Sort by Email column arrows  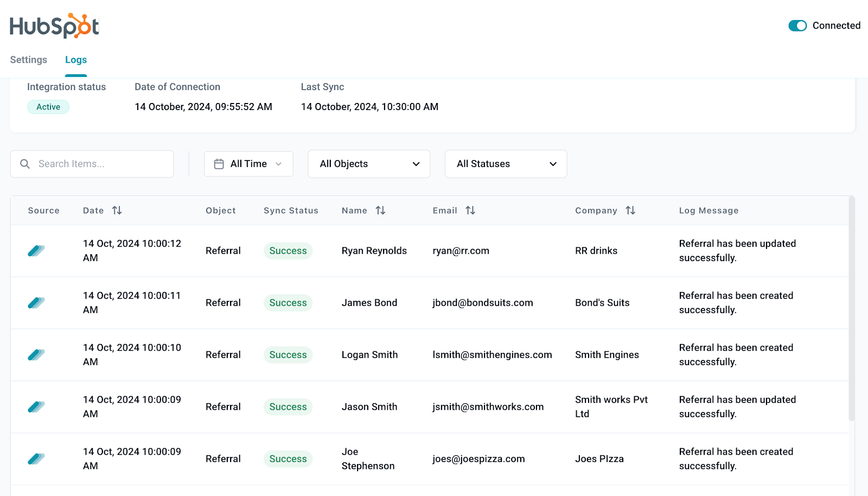[x=470, y=210]
